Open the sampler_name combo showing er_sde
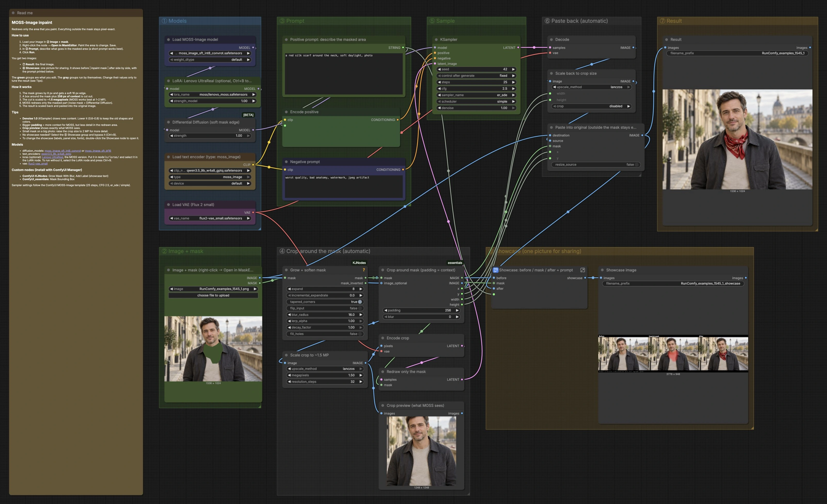The image size is (827, 504). [x=476, y=95]
